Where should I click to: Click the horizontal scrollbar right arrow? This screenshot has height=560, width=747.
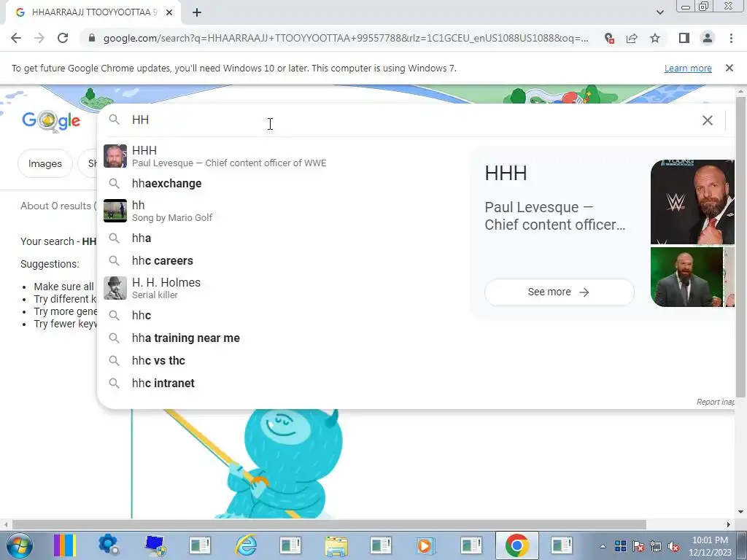(729, 524)
